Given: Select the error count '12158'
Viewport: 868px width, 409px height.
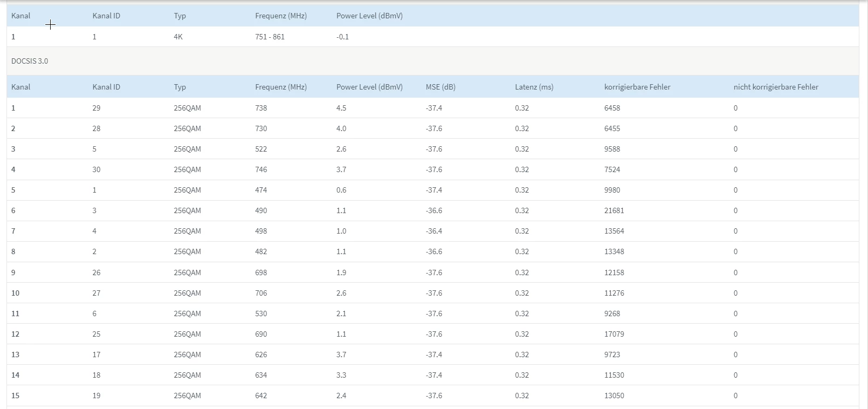Looking at the screenshot, I should click(614, 272).
